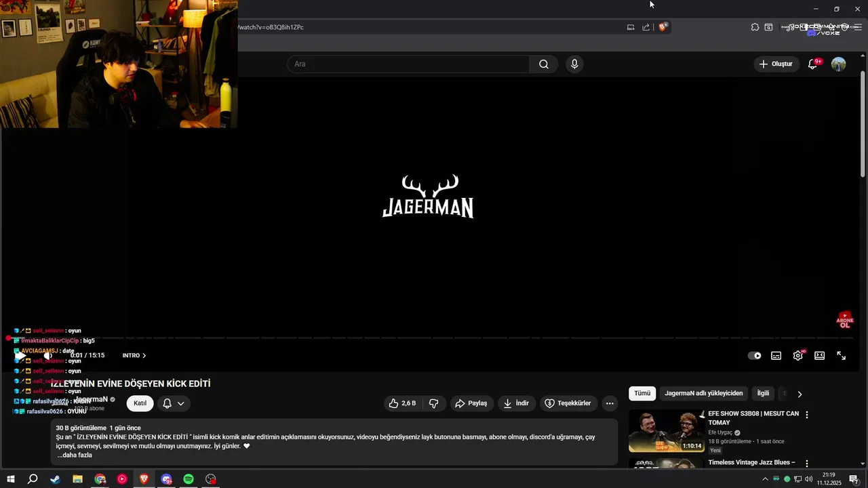Open EFE SHOW S3B08 MESUT CAN TOMAY title
The image size is (868, 488).
pyautogui.click(x=753, y=418)
